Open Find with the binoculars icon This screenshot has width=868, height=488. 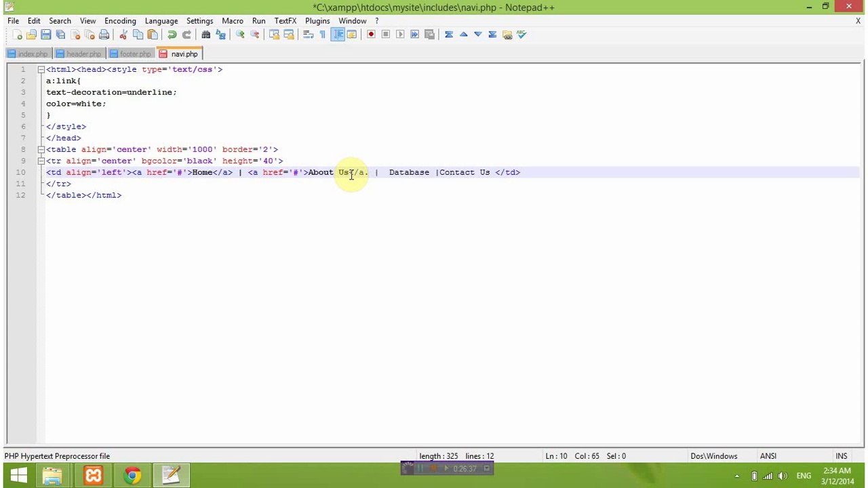[x=206, y=35]
